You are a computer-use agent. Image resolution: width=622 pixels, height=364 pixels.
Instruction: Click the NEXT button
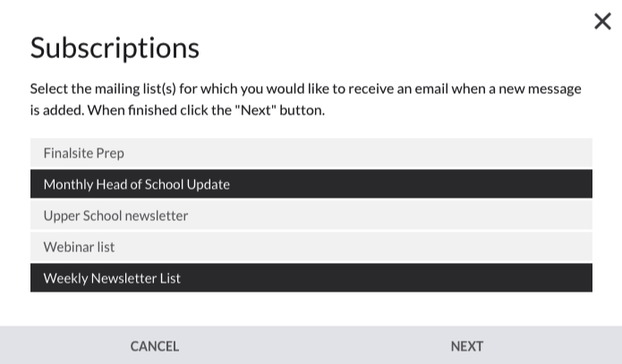tap(466, 346)
